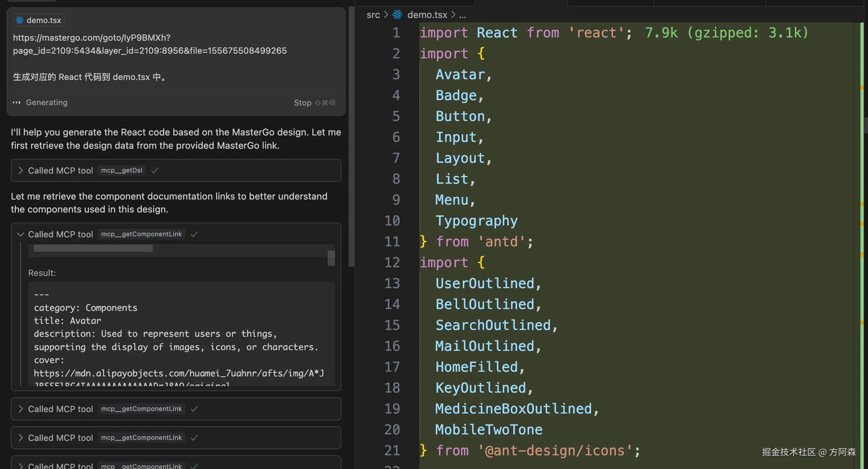
Task: Expand the second getComponentLink tool call
Action: point(21,409)
